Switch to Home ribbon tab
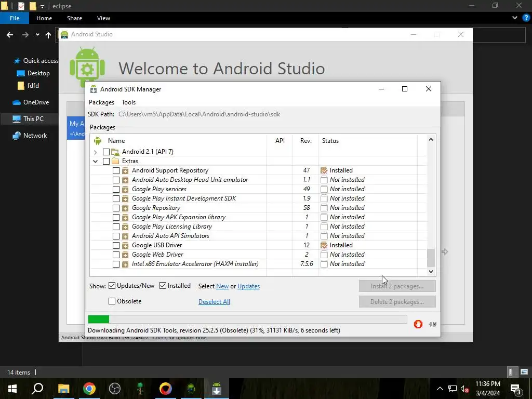Image resolution: width=532 pixels, height=399 pixels. click(x=44, y=18)
